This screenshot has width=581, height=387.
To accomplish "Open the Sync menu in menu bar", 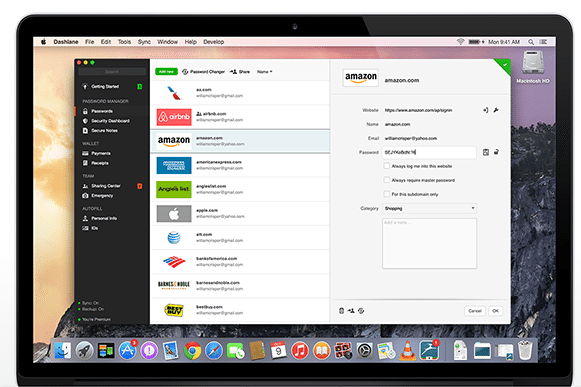I will (144, 42).
